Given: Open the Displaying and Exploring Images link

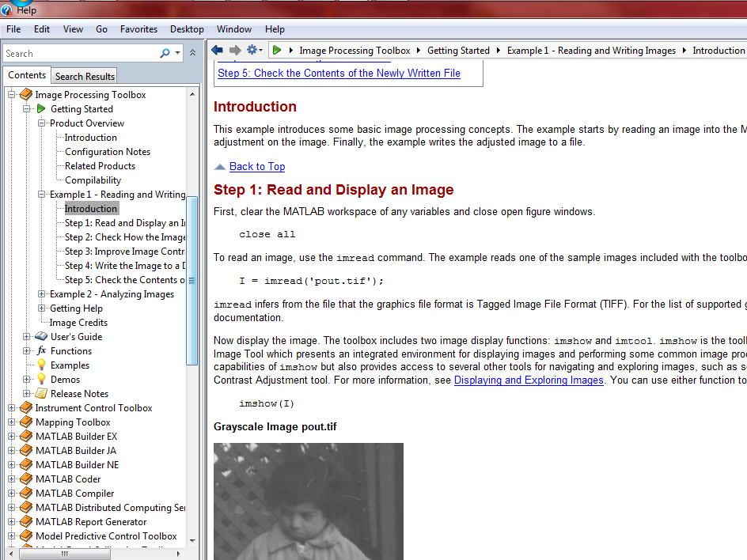Looking at the screenshot, I should coord(529,380).
